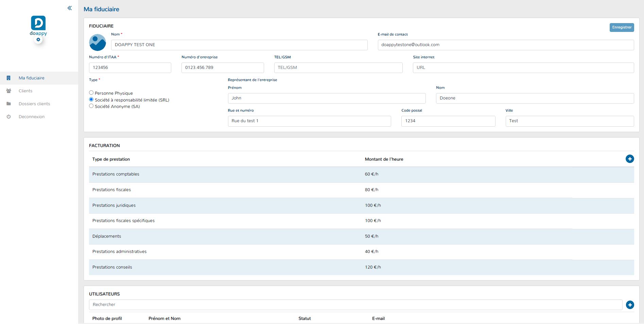
Task: Open settings gear below doappy logo
Action: point(38,40)
